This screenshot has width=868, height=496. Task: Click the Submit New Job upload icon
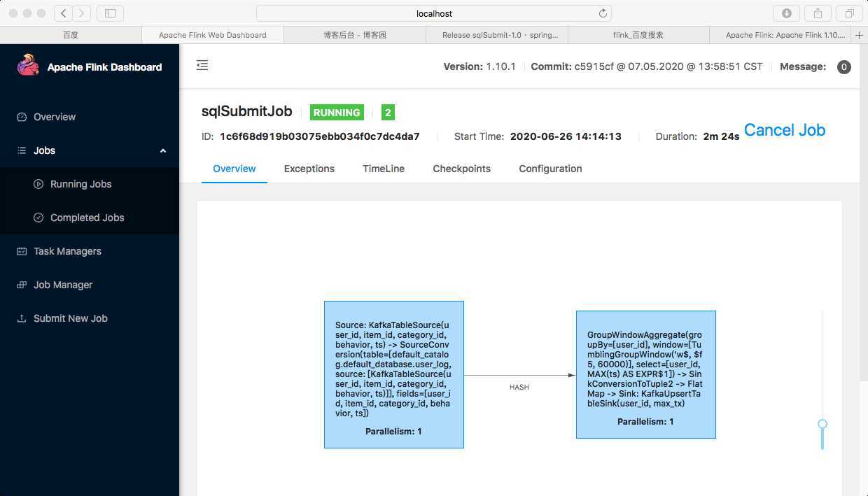click(x=22, y=318)
